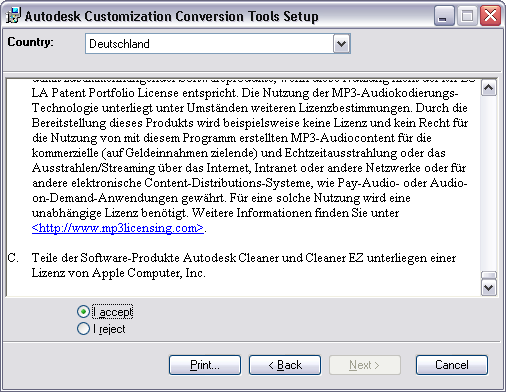Select the I accept radio button
Image resolution: width=506 pixels, height=392 pixels.
click(x=83, y=312)
